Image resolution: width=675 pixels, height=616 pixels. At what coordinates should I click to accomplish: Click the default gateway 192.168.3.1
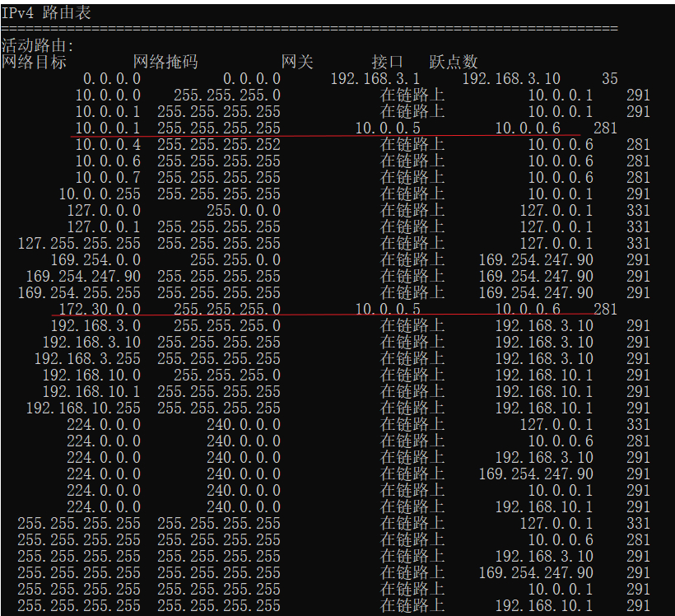(x=375, y=79)
